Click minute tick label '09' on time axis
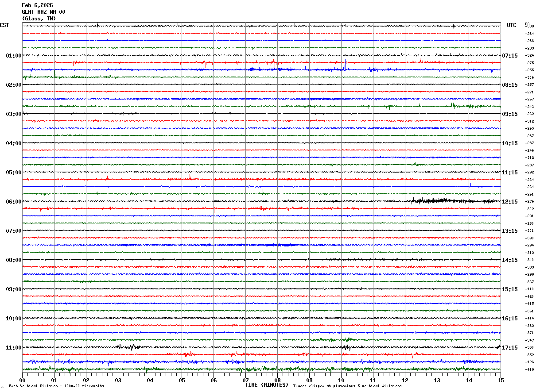 309,380
